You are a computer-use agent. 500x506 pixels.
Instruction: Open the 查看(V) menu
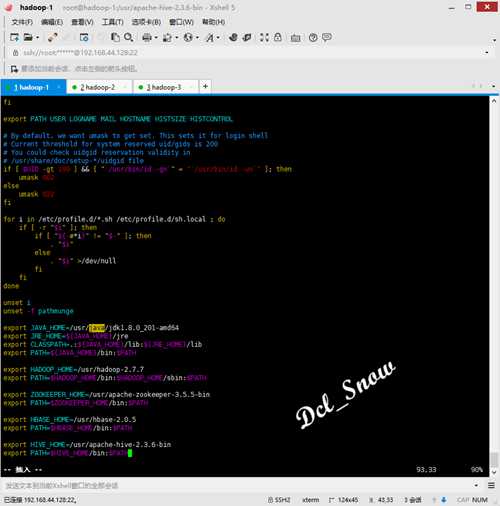[x=82, y=22]
